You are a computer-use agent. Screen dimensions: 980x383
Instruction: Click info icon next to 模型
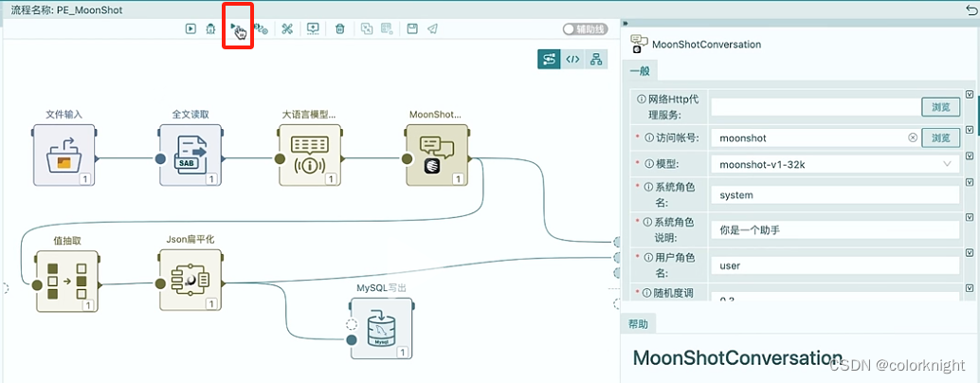(648, 164)
